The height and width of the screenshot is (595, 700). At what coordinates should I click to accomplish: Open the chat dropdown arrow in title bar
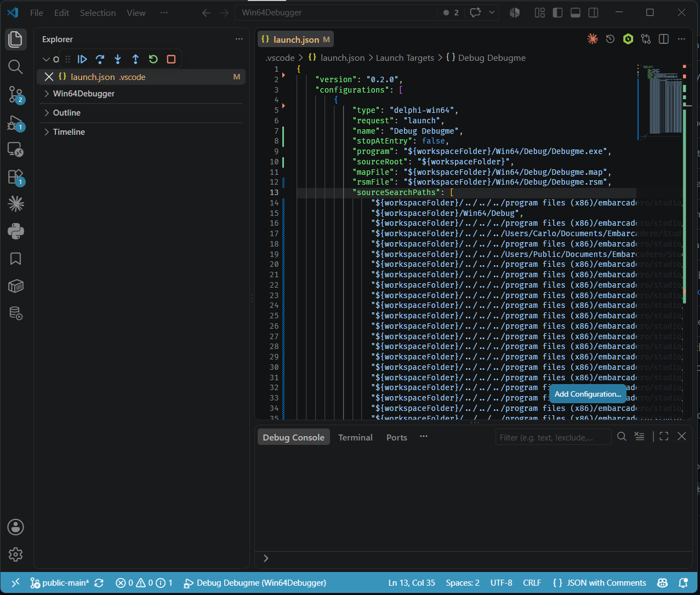tap(492, 13)
